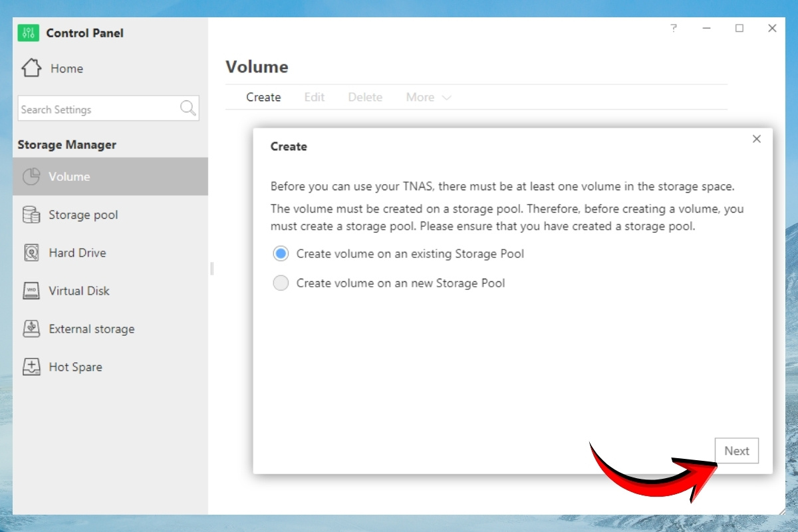Viewport: 798px width, 532px height.
Task: Open the Volume sidebar item
Action: point(110,176)
